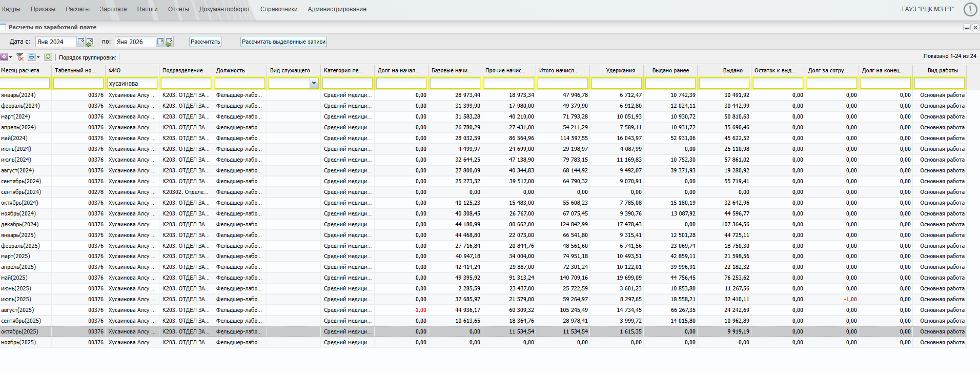Open the calendar picker for 'Дата с'
The width and height of the screenshot is (980, 373).
[81, 42]
